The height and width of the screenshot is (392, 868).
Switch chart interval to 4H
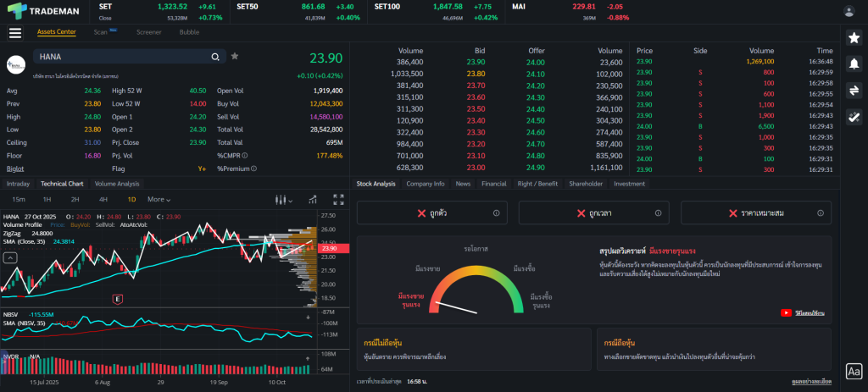[x=103, y=200]
